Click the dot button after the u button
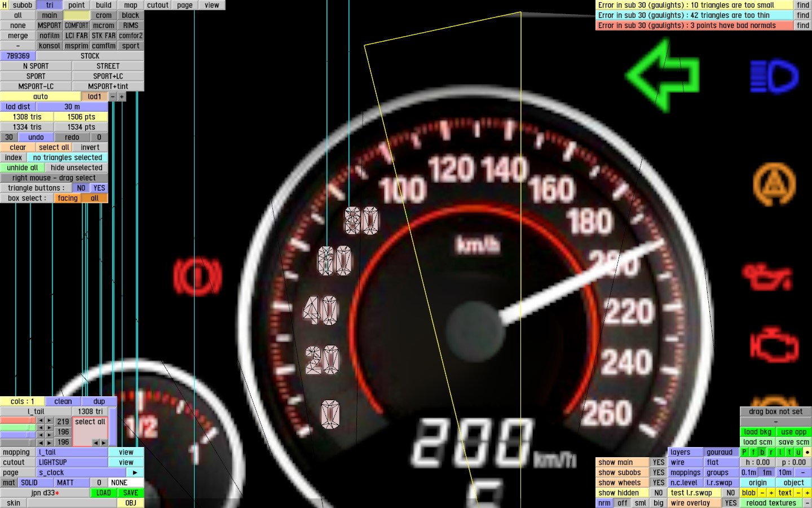The image size is (812, 508). pos(807,452)
